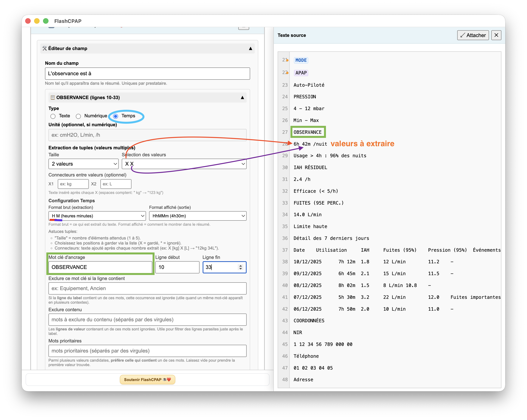527x420 pixels.
Task: Click the Soutenir FlashCPAP button
Action: [147, 379]
